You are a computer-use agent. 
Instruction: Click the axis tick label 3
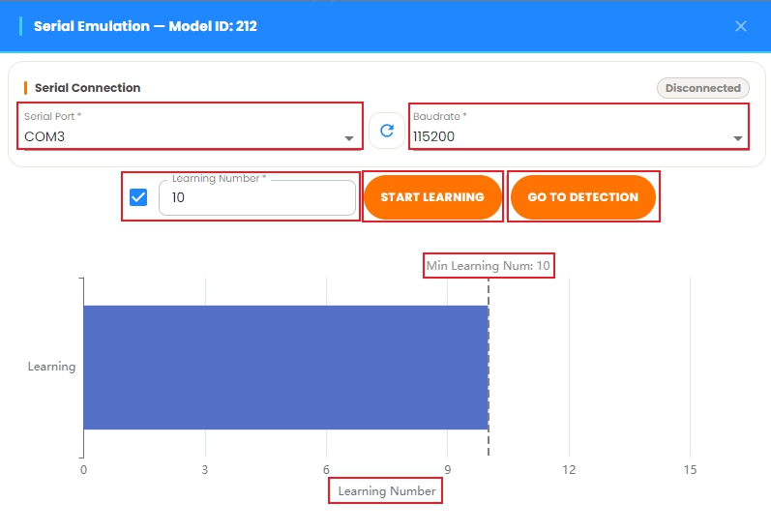[x=204, y=469]
